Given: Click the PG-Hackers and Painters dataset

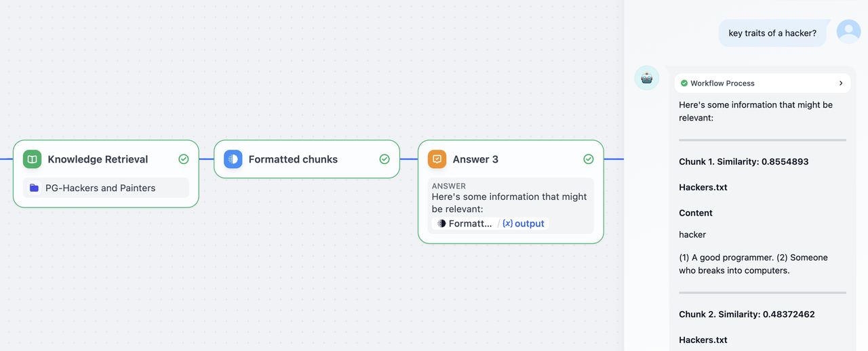Looking at the screenshot, I should tap(100, 188).
